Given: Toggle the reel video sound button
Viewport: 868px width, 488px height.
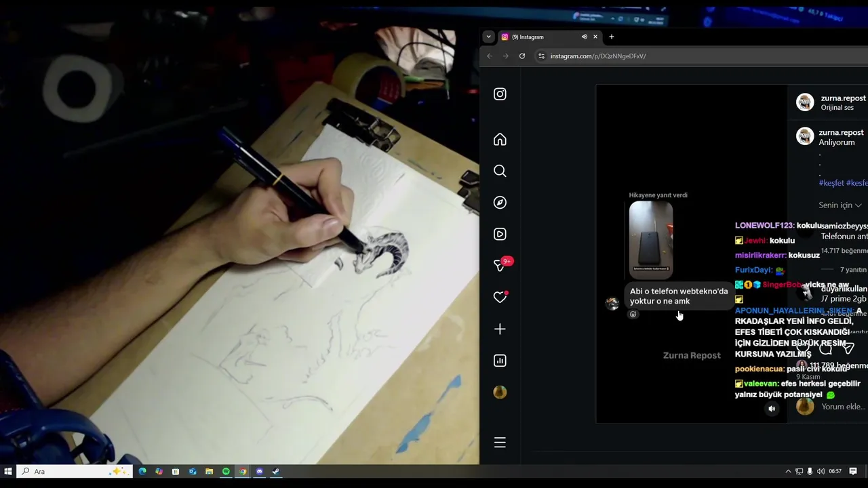Looking at the screenshot, I should [772, 409].
